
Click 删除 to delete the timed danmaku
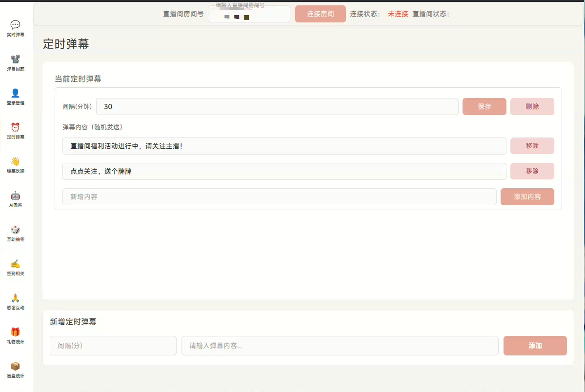pyautogui.click(x=532, y=107)
